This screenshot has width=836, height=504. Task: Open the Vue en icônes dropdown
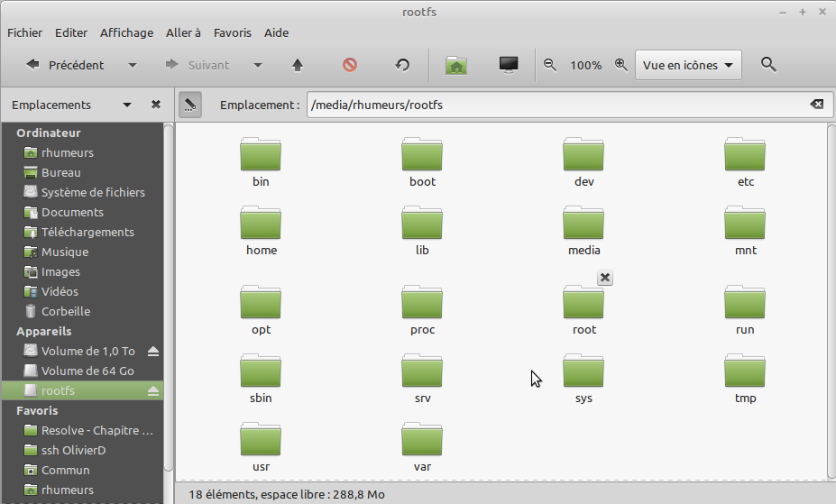688,65
